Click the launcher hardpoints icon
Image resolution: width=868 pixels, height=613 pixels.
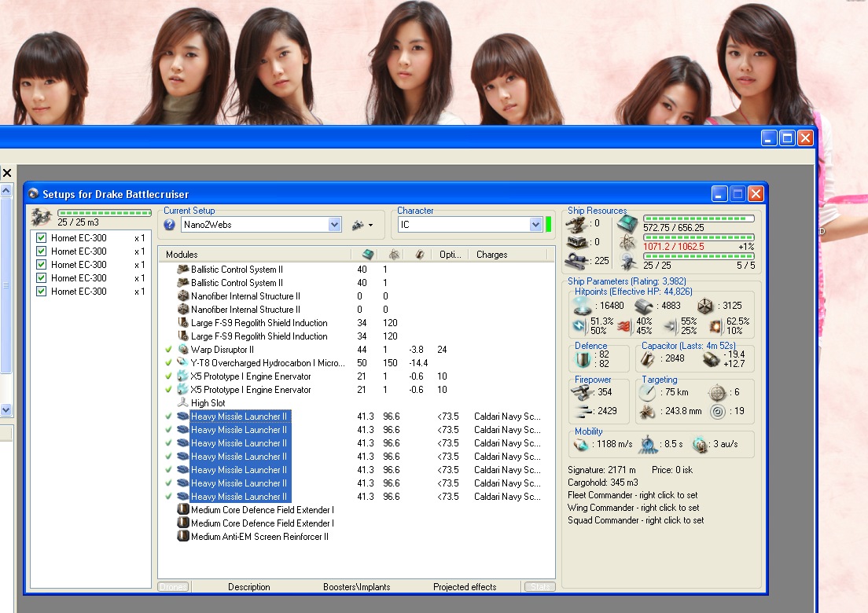[x=577, y=242]
